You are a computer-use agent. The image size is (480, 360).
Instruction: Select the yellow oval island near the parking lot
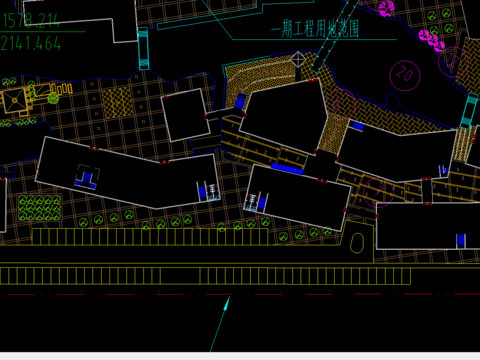357,242
